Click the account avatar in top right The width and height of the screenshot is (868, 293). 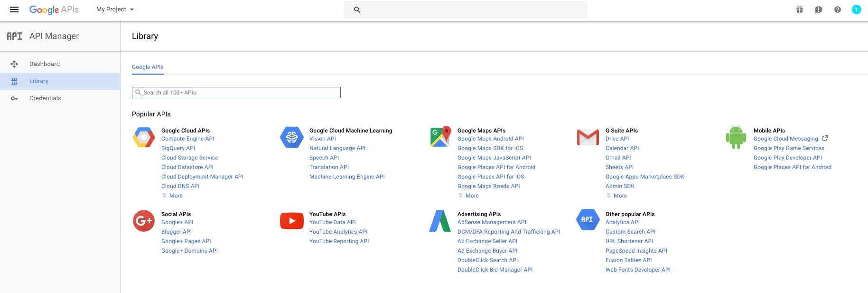coord(856,9)
